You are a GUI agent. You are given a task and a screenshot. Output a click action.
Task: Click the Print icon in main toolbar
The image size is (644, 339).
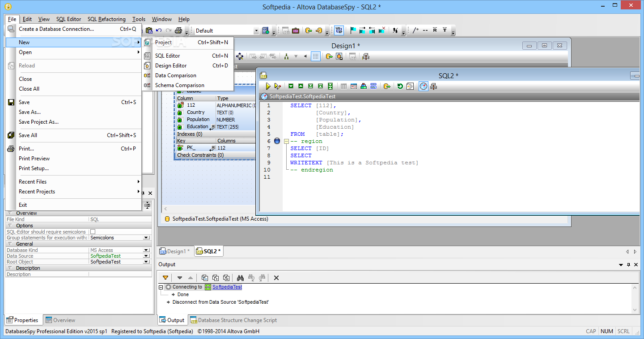(x=178, y=30)
